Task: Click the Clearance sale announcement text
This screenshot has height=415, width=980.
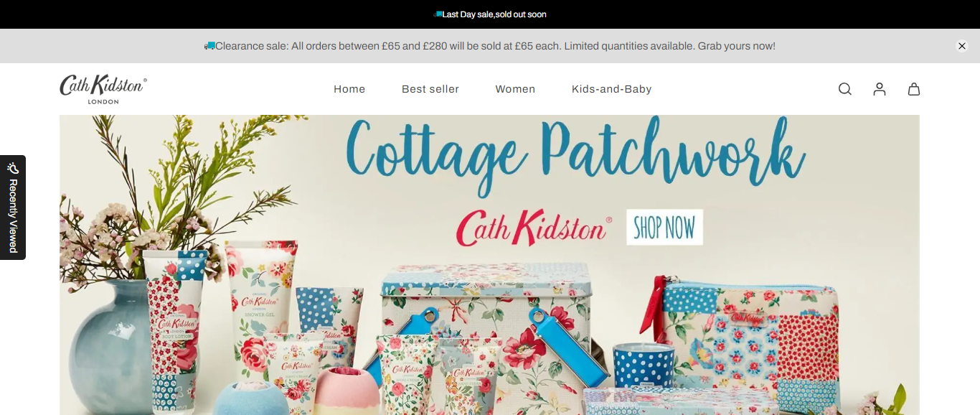Action: click(495, 46)
